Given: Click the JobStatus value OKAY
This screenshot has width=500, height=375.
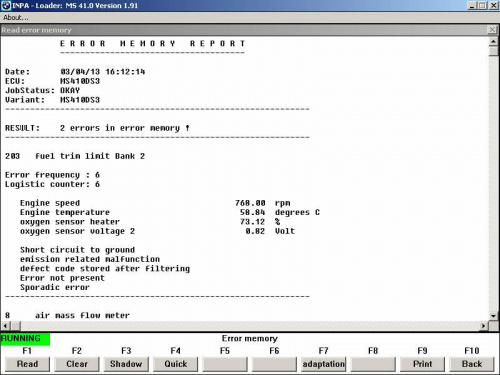Looking at the screenshot, I should click(x=70, y=90).
